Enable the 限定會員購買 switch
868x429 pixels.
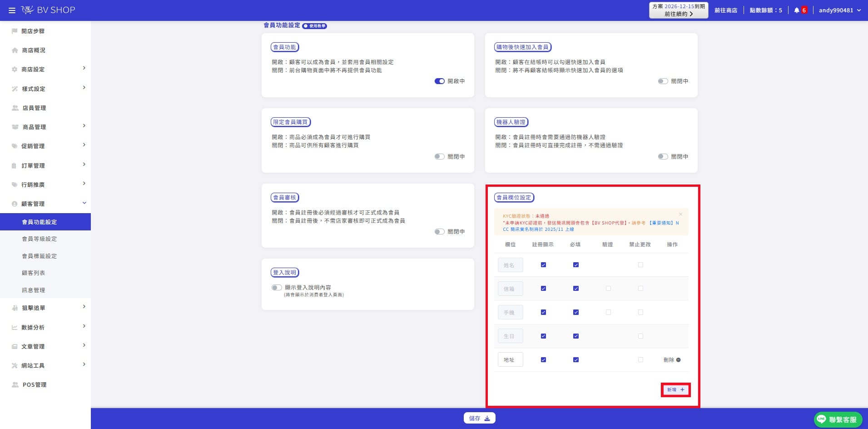439,156
